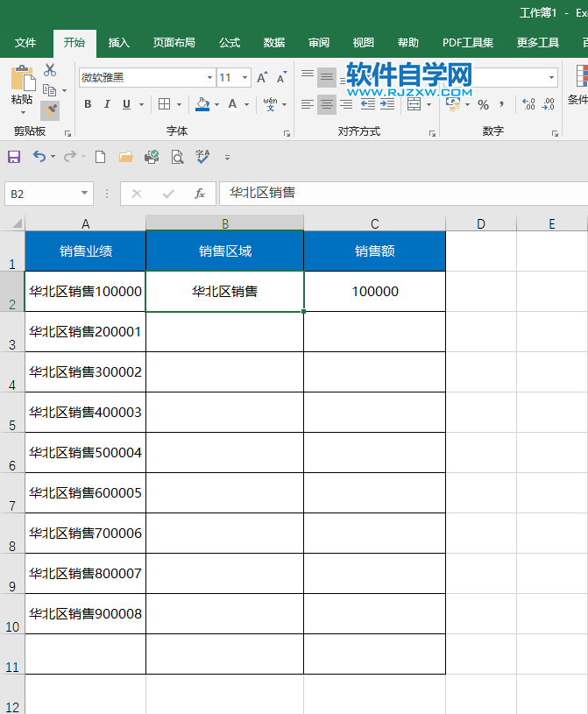
Task: Click the Open folder icon
Action: 125,157
